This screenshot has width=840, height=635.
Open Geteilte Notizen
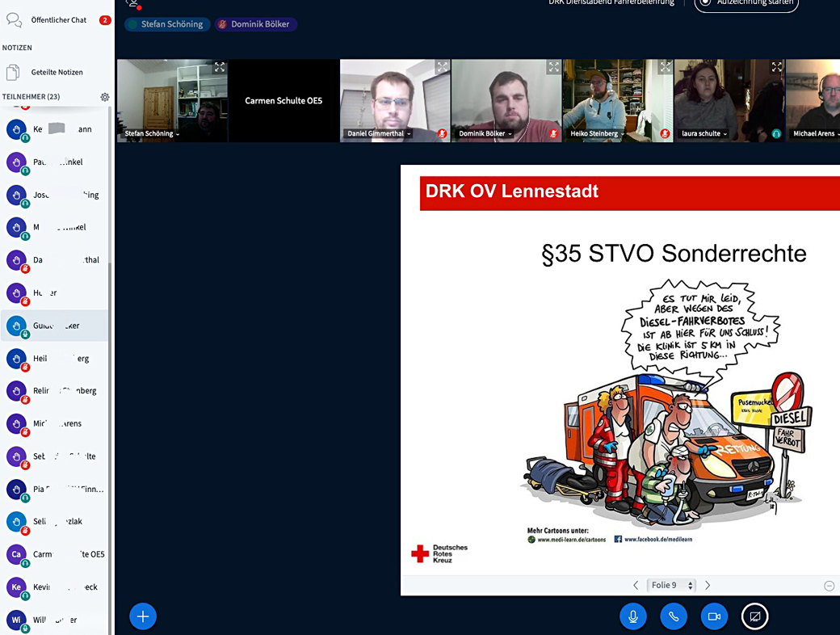pos(57,72)
